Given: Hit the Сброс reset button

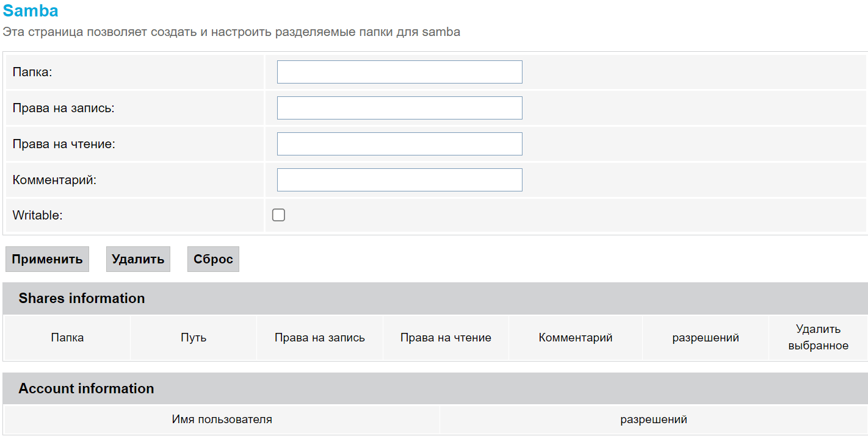Looking at the screenshot, I should (x=213, y=259).
